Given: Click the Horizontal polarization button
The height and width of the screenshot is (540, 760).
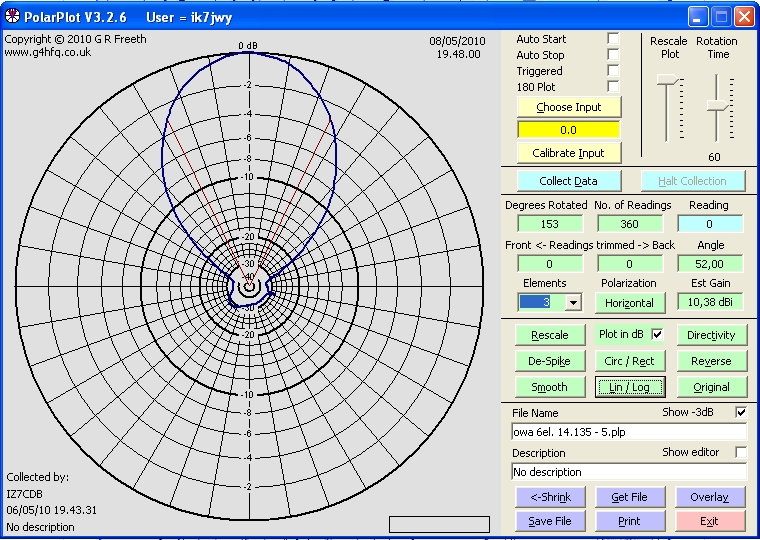Looking at the screenshot, I should point(630,303).
